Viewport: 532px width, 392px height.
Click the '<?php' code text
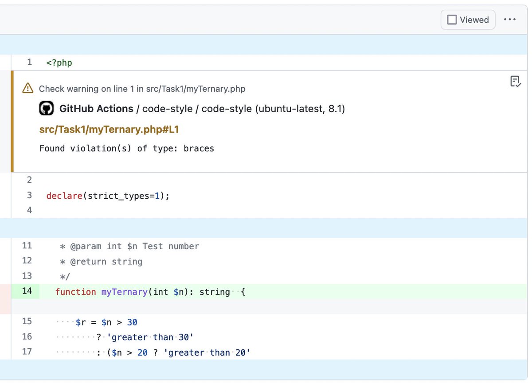tap(59, 63)
